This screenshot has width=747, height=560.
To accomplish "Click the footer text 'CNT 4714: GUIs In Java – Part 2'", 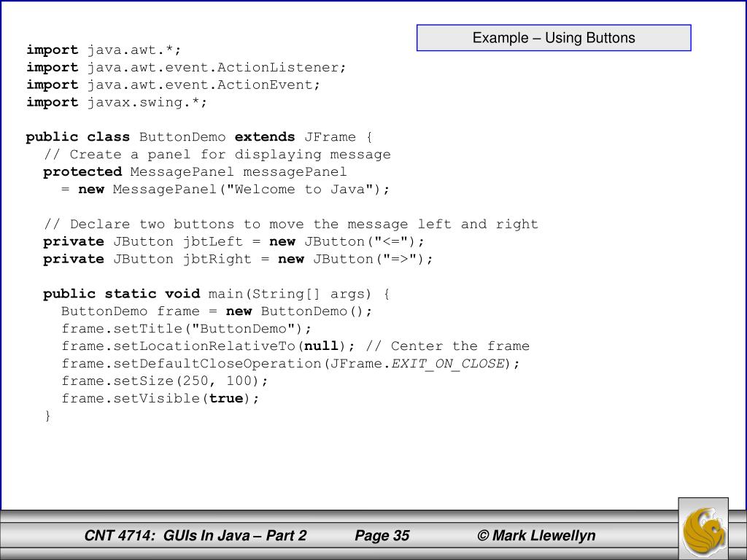I will [196, 536].
